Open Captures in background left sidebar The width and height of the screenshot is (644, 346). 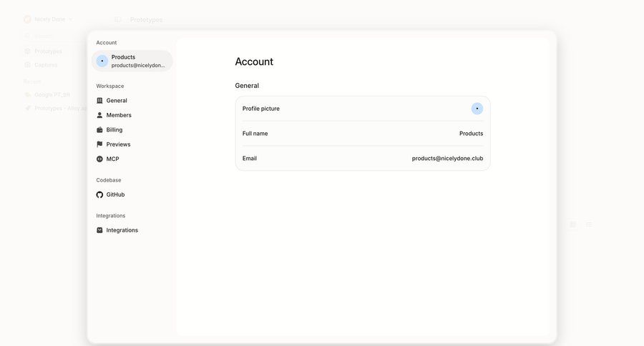(x=46, y=65)
